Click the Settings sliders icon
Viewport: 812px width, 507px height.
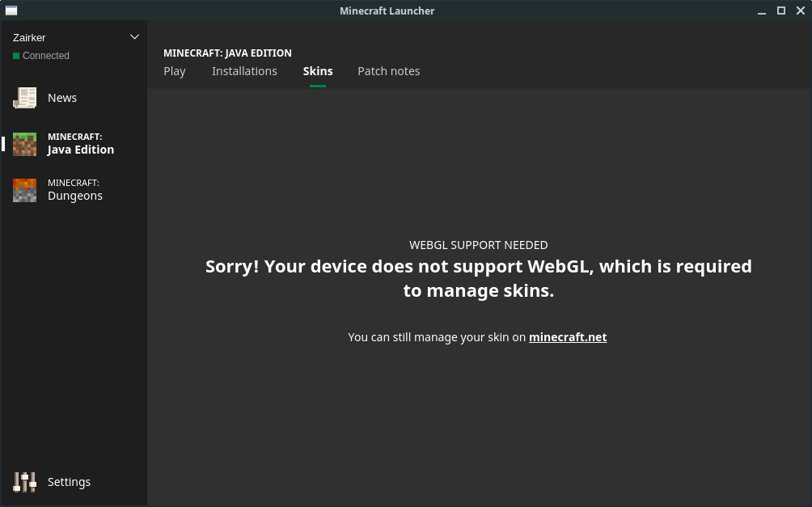[x=25, y=482]
